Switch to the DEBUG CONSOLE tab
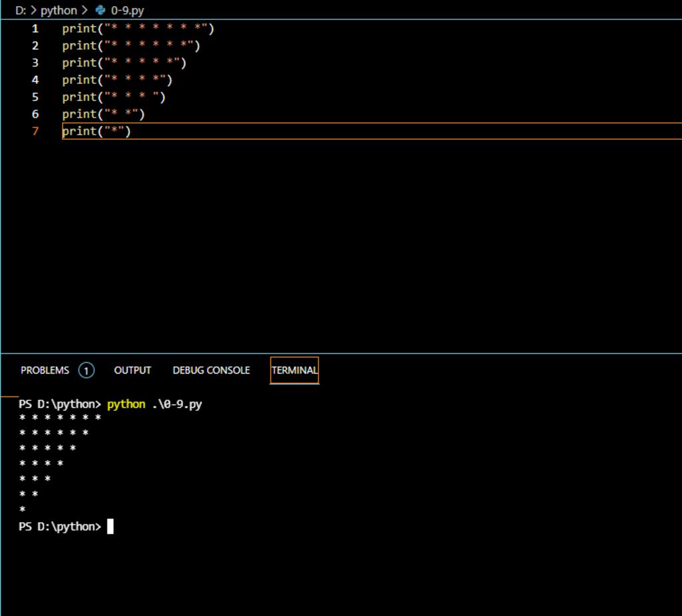Screen dimensions: 682x616 tap(211, 370)
